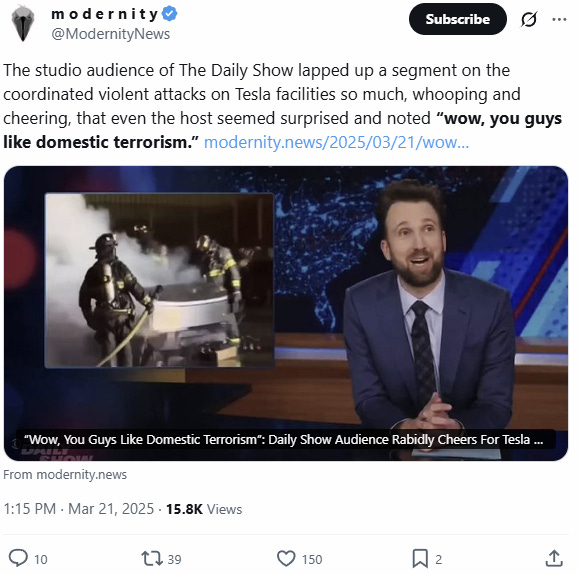
Task: Click the 15.8K Views count
Action: 204,509
